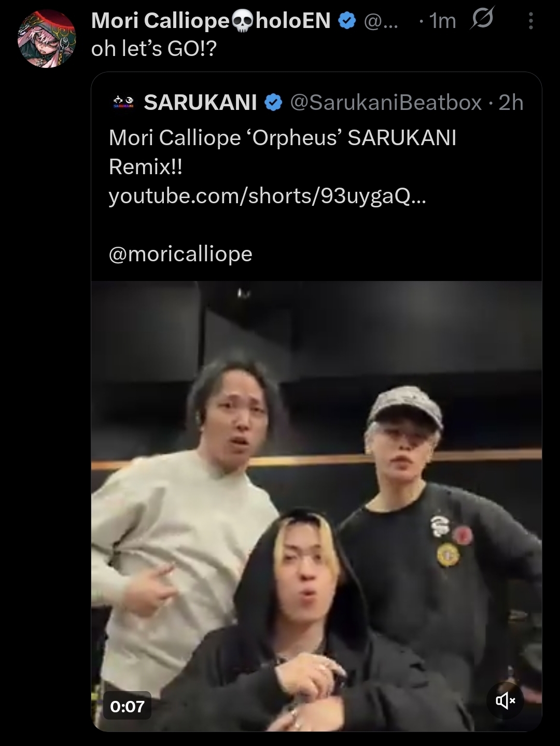Click the slashed-circle Grok icon
560x746 pixels.
(x=482, y=20)
